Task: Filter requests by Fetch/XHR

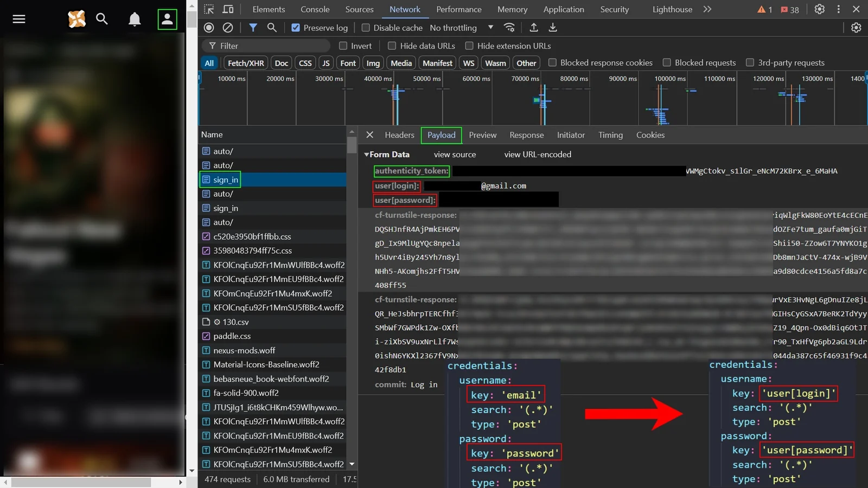Action: [246, 63]
